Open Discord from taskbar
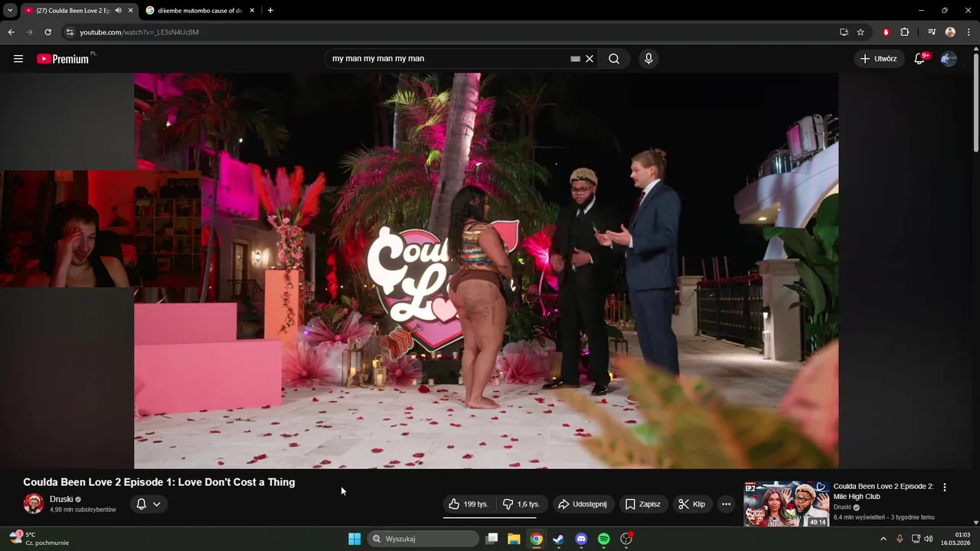Viewport: 980px width, 551px height. [581, 539]
